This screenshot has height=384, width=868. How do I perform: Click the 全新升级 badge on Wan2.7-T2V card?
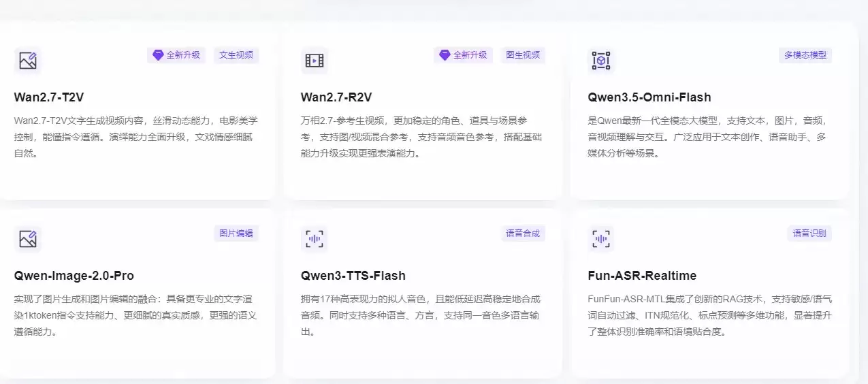(x=176, y=55)
